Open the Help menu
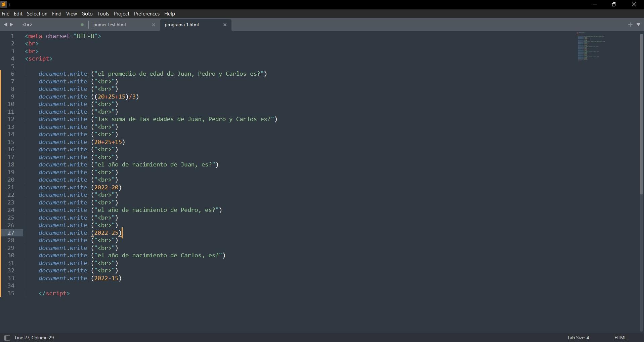The height and width of the screenshot is (342, 644). 170,14
